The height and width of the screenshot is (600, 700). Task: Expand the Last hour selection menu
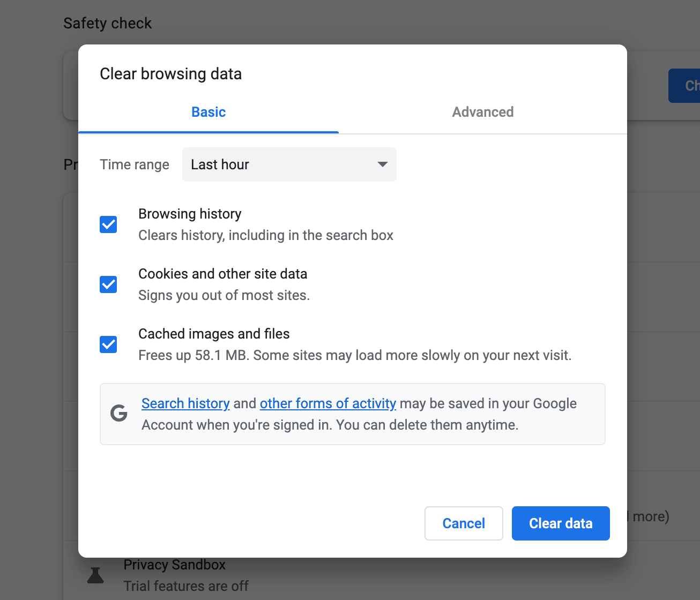(289, 164)
